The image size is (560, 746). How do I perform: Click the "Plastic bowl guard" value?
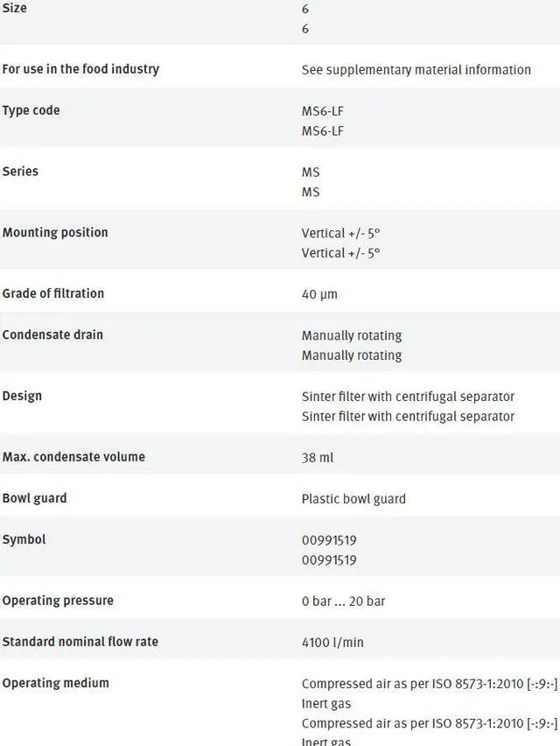pyautogui.click(x=353, y=499)
